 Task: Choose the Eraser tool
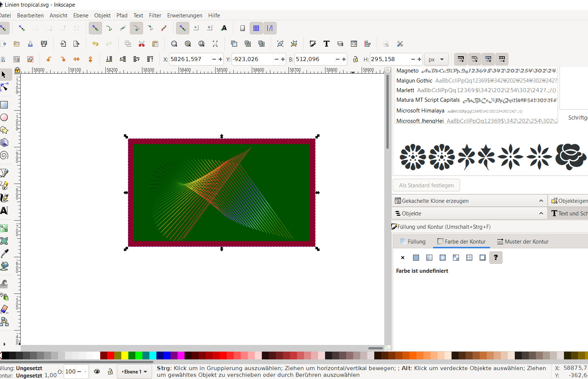pyautogui.click(x=4, y=309)
